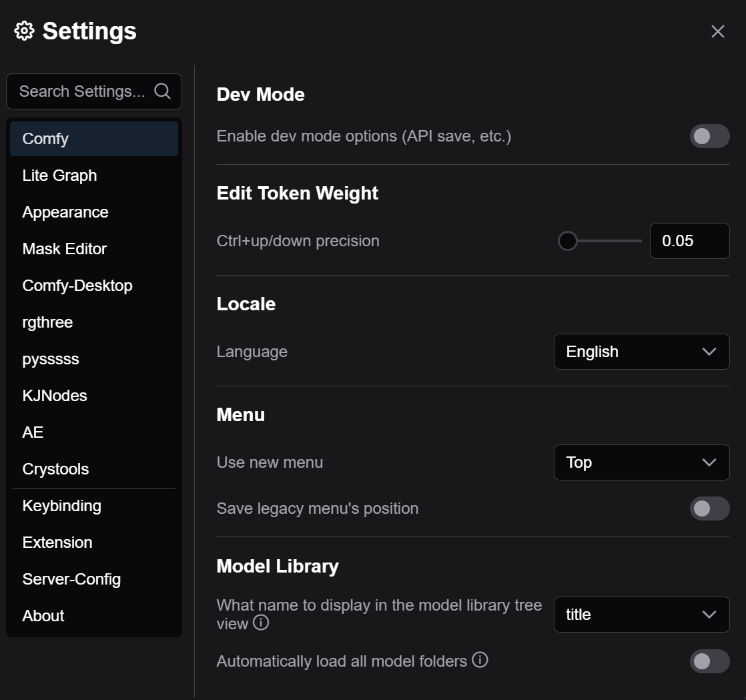The image size is (746, 700).
Task: Click the 0.05 precision value field
Action: [689, 241]
